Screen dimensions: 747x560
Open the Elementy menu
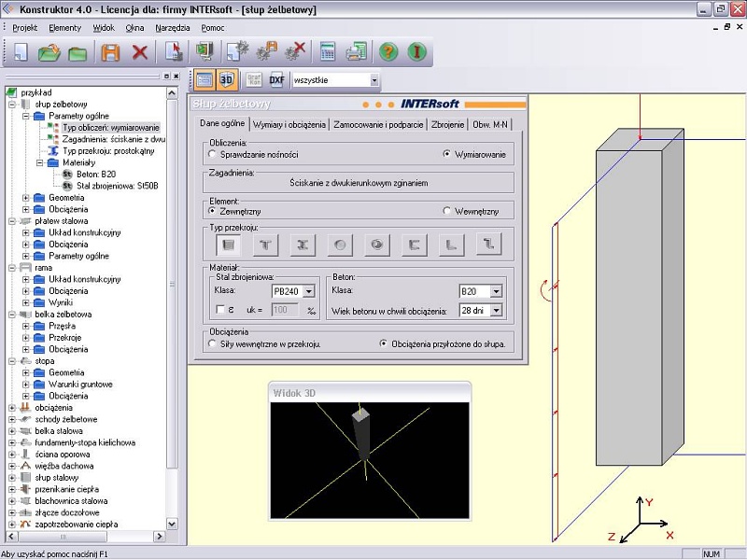[64, 28]
